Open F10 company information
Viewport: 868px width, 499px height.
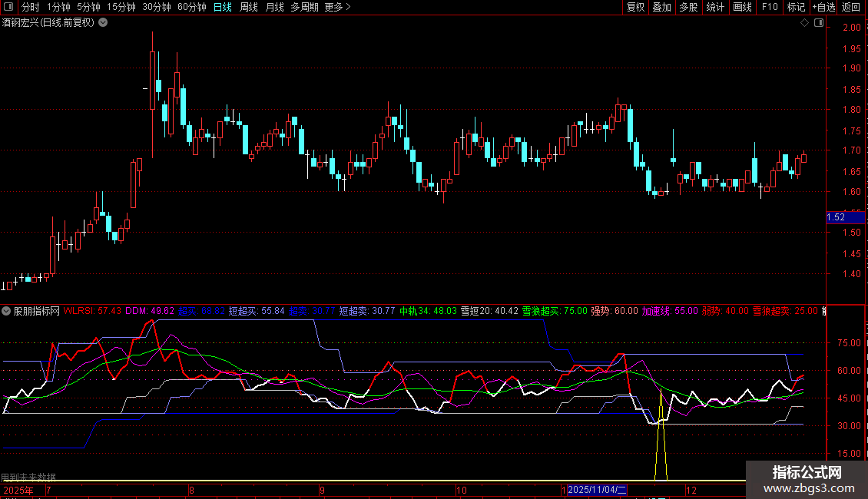(x=769, y=8)
